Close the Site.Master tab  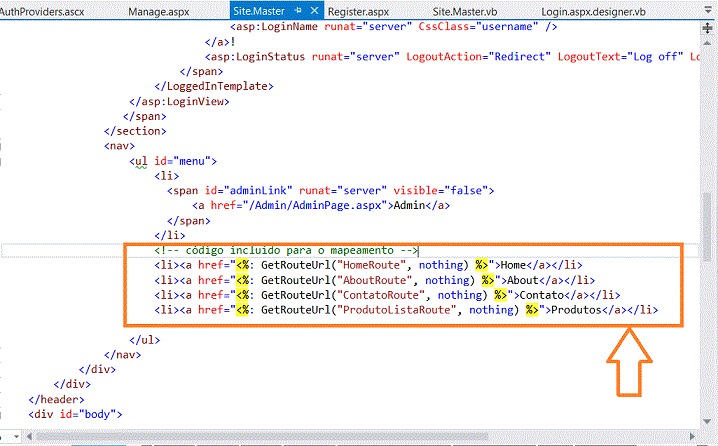[x=314, y=11]
